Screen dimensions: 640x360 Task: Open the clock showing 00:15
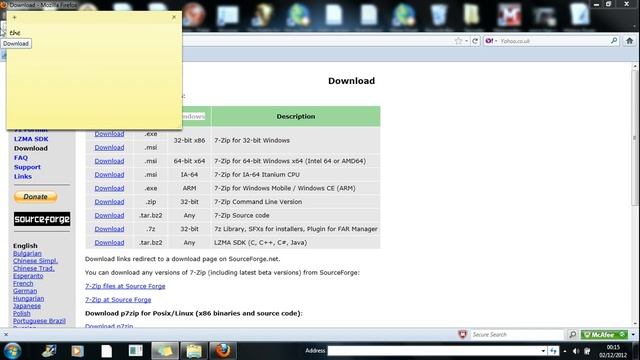pyautogui.click(x=613, y=351)
